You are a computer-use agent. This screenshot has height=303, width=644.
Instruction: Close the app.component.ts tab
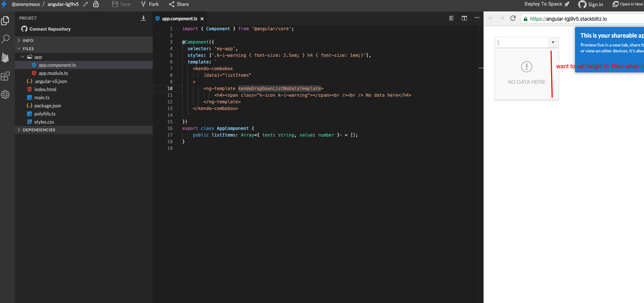click(x=202, y=19)
